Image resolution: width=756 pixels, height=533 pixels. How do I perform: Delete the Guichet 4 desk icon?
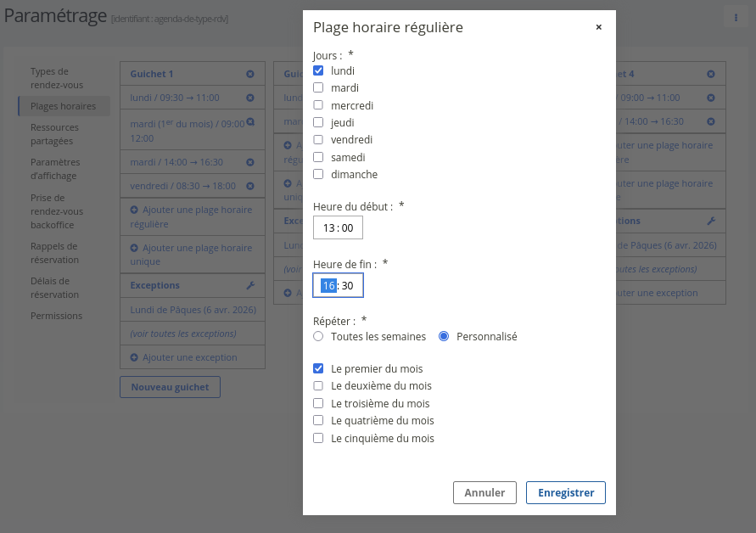711,75
